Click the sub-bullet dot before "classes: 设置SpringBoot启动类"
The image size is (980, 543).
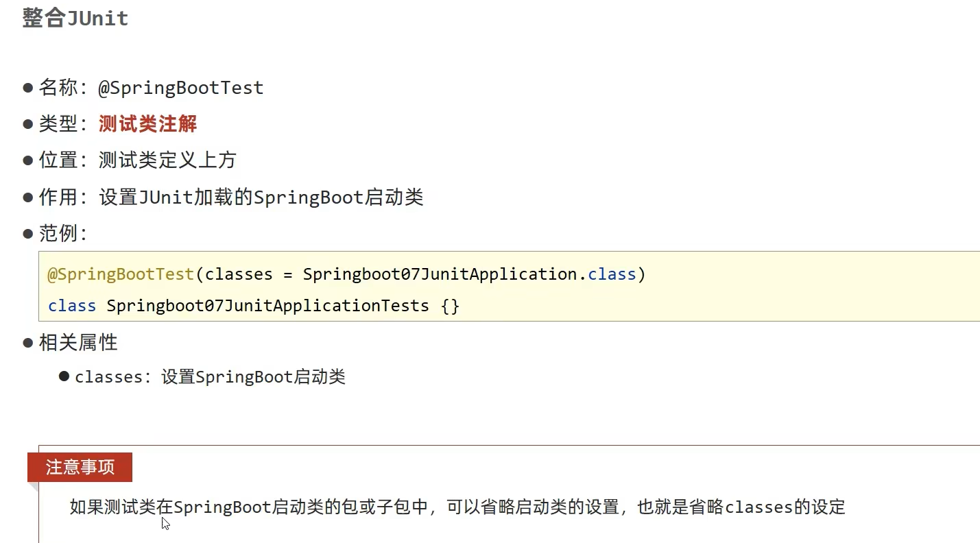(64, 376)
